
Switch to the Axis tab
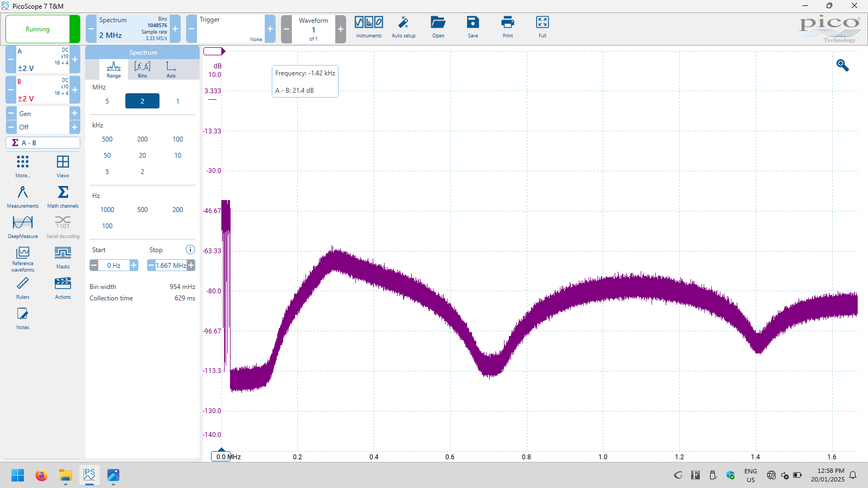coord(171,69)
